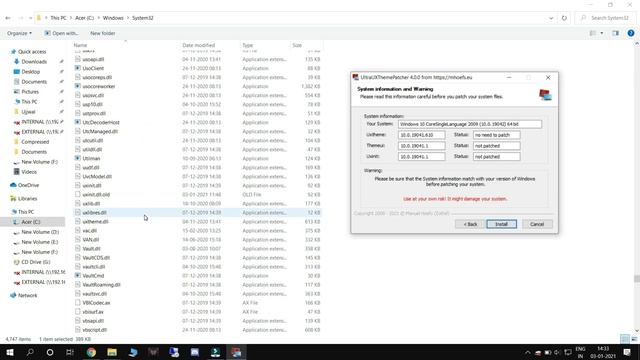The height and width of the screenshot is (360, 640).
Task: Sort files by Date modified column
Action: click(198, 45)
